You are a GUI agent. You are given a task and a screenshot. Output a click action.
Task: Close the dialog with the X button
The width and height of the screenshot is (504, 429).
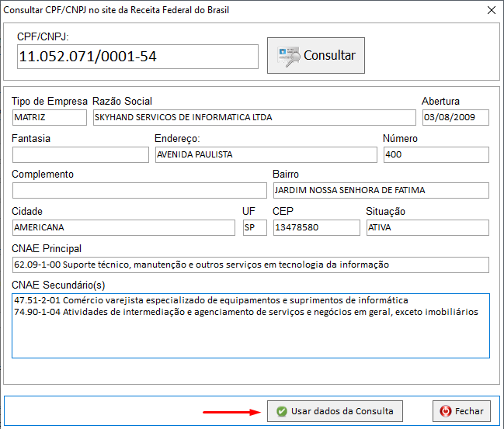pos(491,10)
